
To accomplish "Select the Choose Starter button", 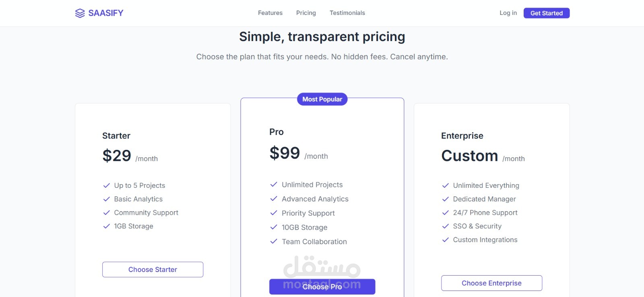I will pyautogui.click(x=153, y=270).
